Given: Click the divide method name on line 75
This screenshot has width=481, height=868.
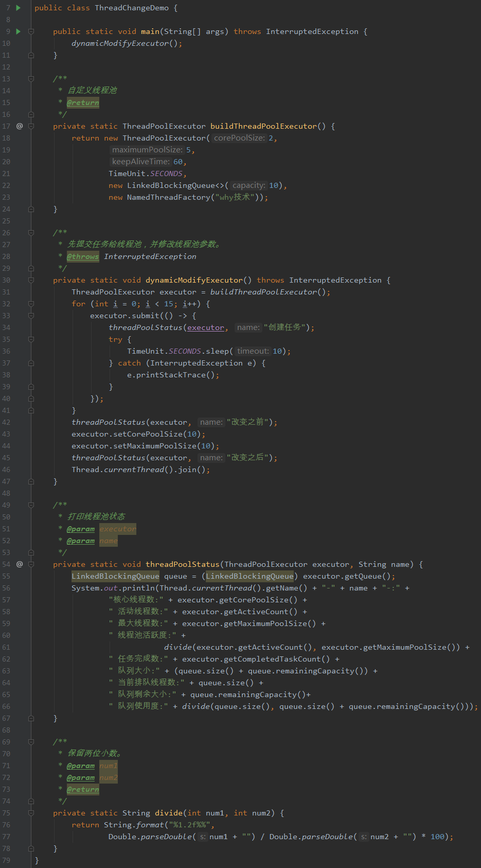Looking at the screenshot, I should [x=169, y=813].
